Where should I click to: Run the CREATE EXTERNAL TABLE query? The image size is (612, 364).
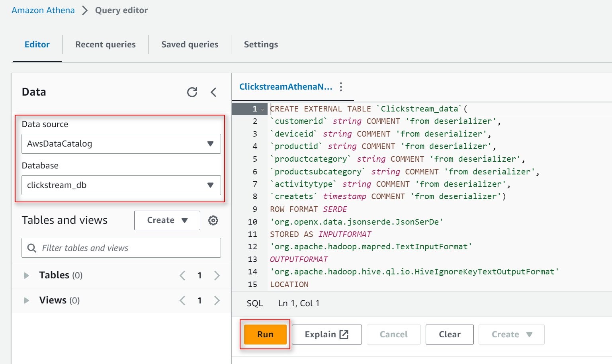264,335
